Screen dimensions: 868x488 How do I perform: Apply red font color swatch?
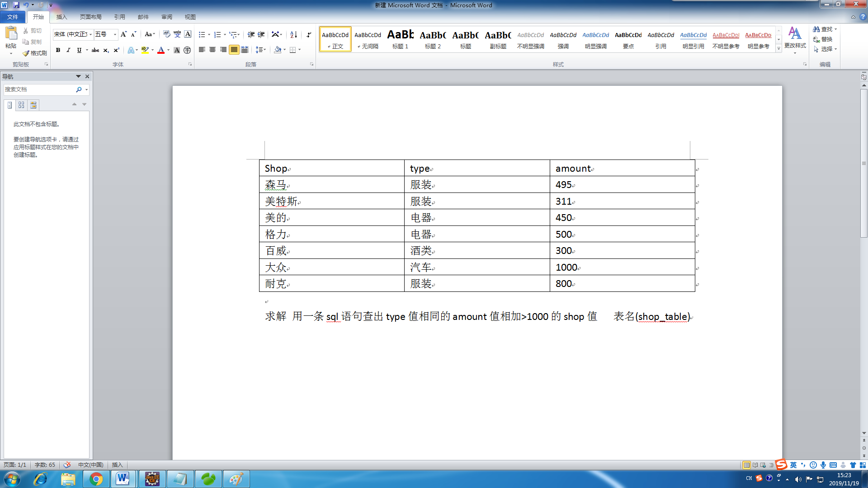[161, 50]
